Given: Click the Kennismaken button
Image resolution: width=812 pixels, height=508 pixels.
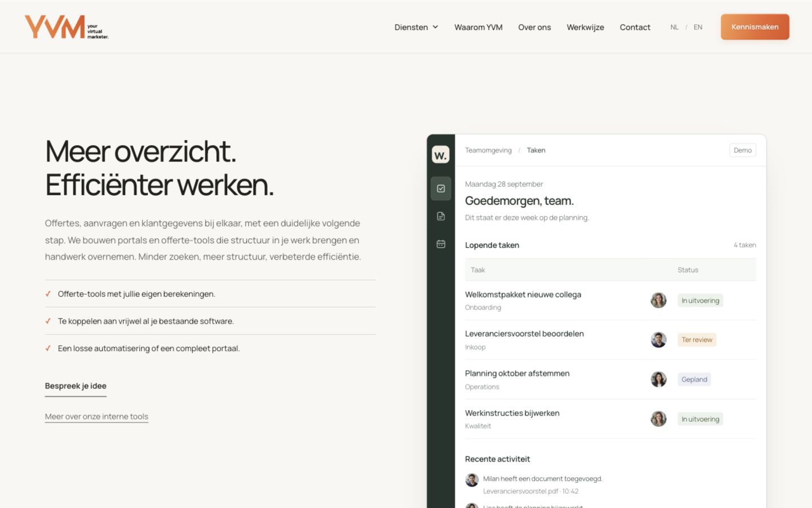Looking at the screenshot, I should click(755, 27).
